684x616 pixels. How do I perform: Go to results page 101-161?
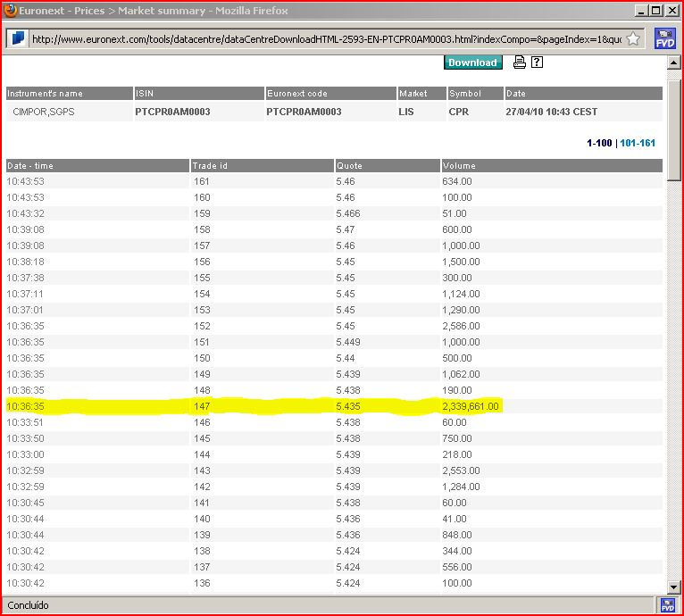tap(638, 143)
